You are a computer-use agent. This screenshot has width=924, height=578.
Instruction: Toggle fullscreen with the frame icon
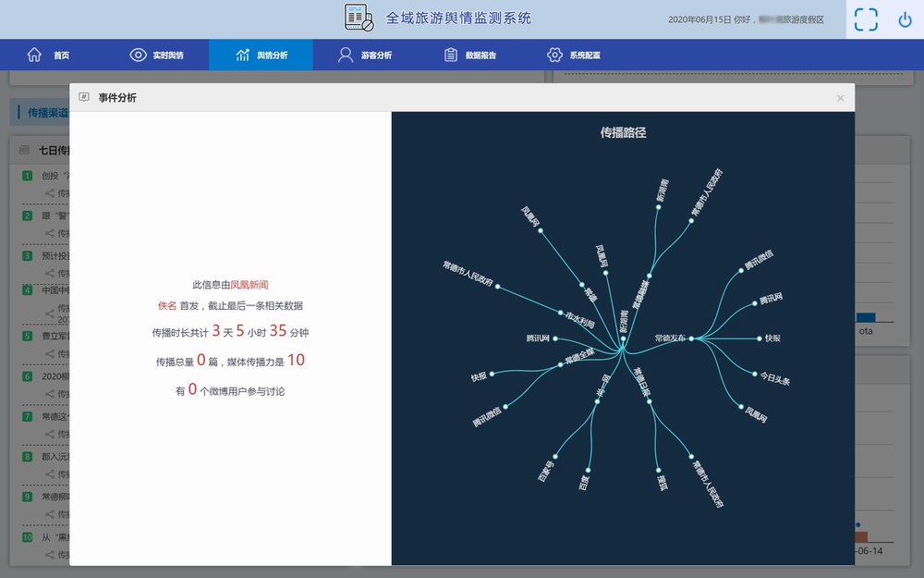[x=866, y=19]
